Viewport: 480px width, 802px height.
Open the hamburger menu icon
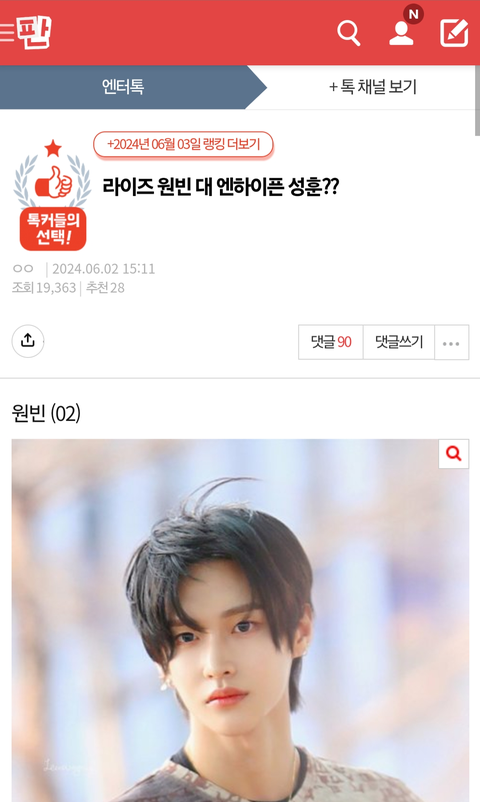coord(6,32)
